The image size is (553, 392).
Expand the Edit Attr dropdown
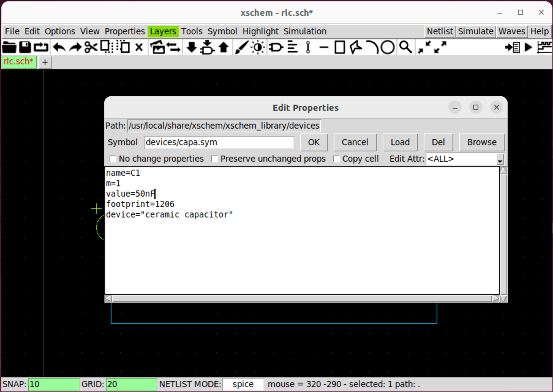(x=499, y=160)
